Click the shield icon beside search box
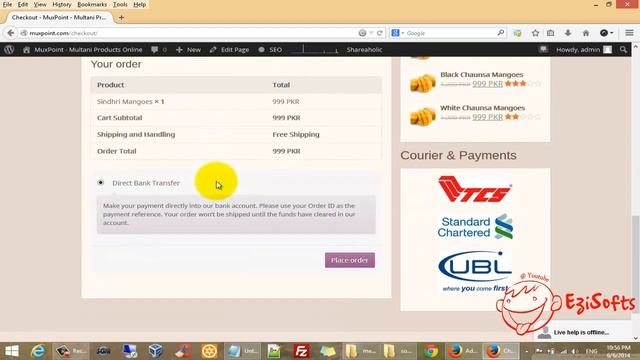The height and width of the screenshot is (360, 640). 518,33
